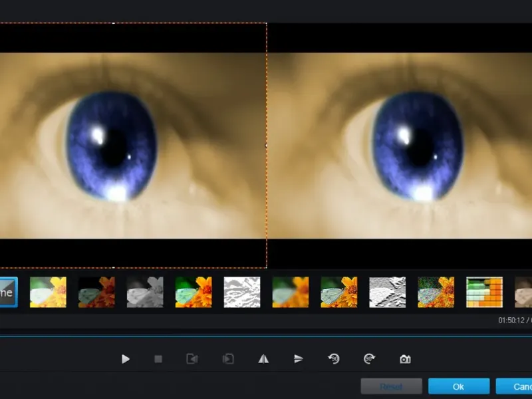
Task: Click the Stop playback button
Action: coord(158,359)
